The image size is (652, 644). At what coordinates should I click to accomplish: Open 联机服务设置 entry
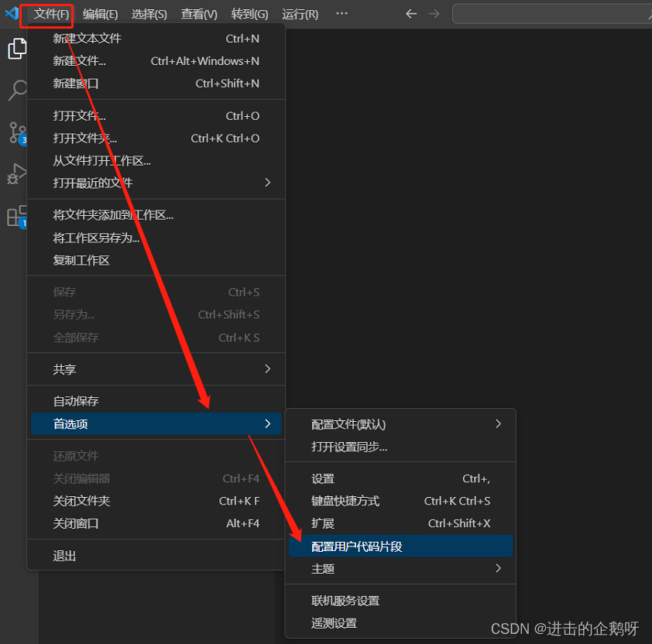click(x=400, y=601)
